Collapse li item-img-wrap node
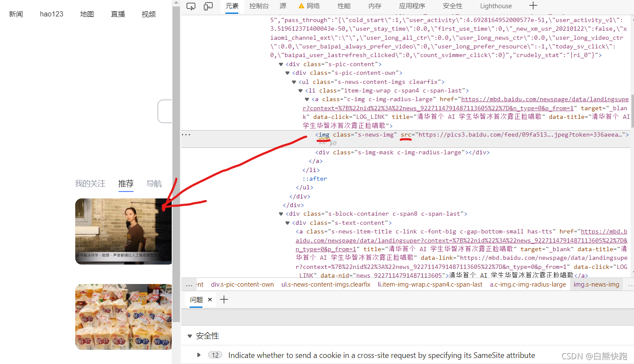634x364 pixels. tap(301, 91)
